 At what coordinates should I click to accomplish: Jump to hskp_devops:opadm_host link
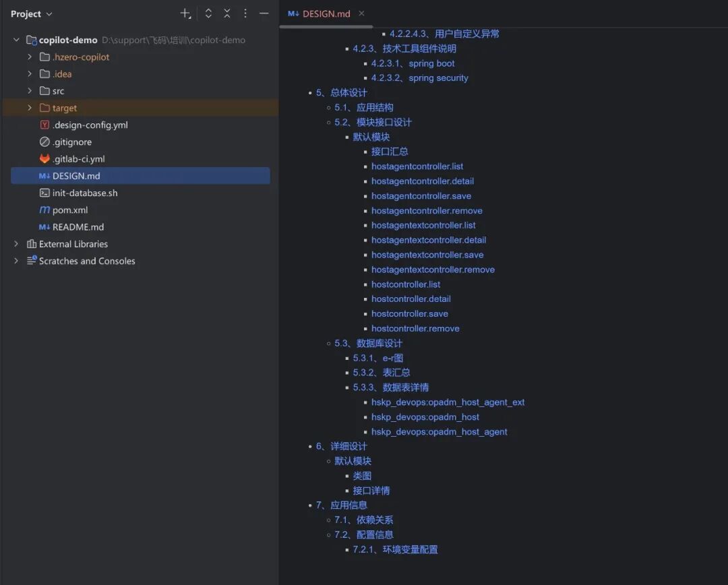pyautogui.click(x=425, y=417)
